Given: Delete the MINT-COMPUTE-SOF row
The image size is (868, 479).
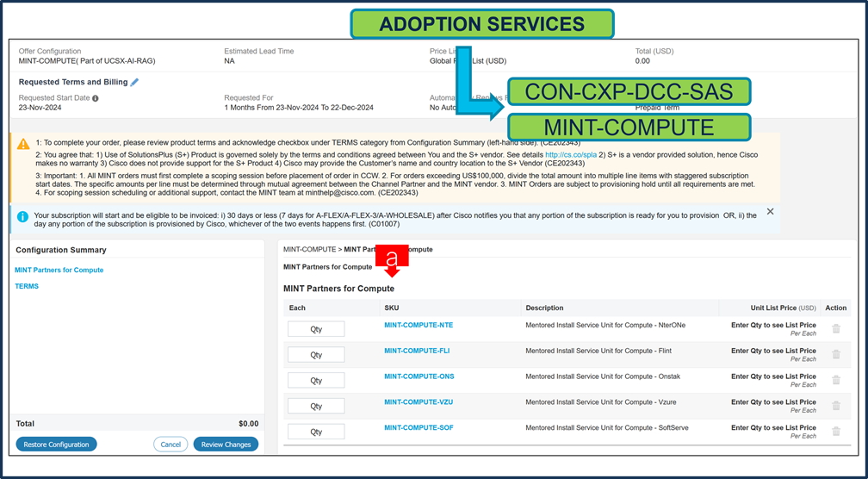Looking at the screenshot, I should click(836, 432).
